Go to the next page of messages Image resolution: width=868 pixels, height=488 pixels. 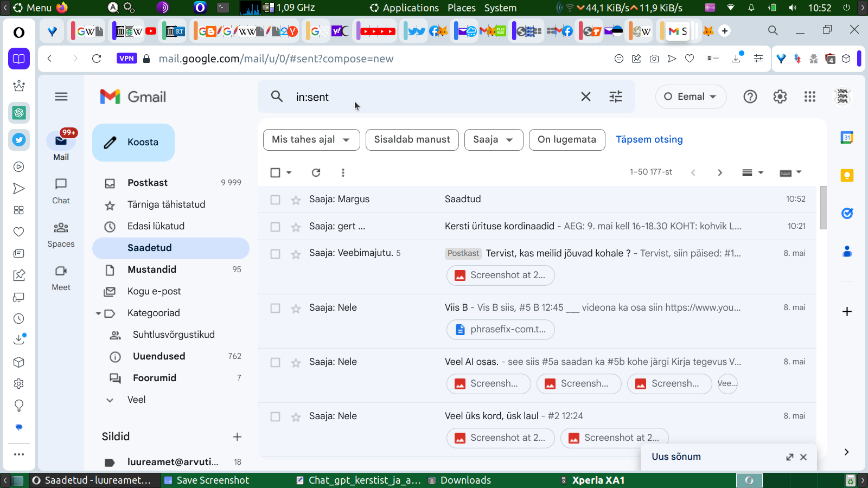(720, 172)
